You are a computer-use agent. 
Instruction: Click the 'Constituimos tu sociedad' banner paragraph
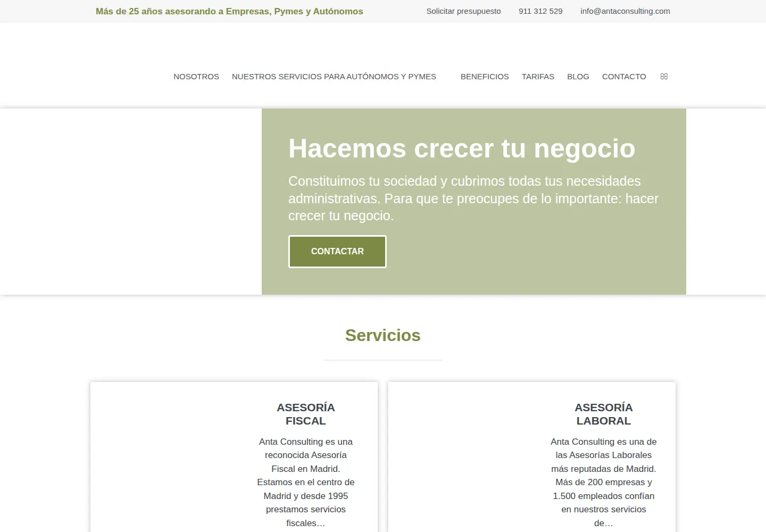tap(473, 198)
